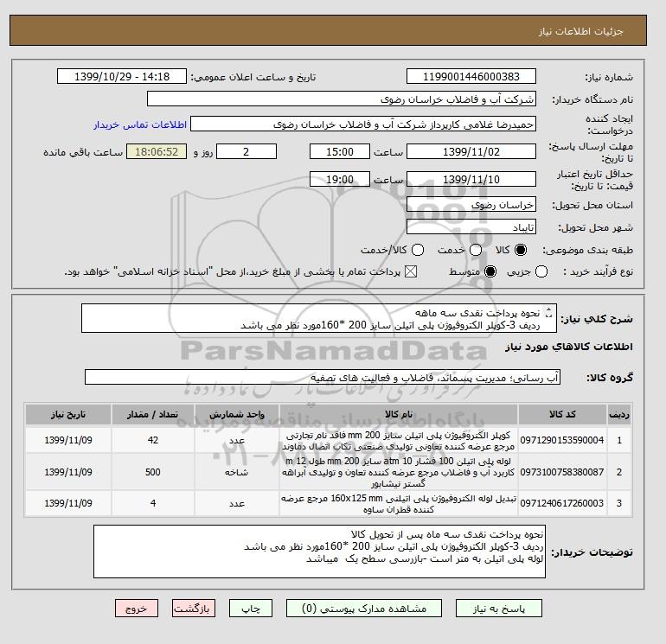
Task: Click the row 1 coupler item name
Action: [x=399, y=441]
